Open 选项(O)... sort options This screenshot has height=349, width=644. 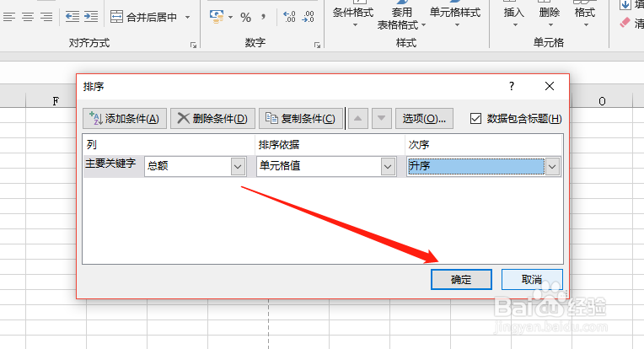(x=424, y=119)
